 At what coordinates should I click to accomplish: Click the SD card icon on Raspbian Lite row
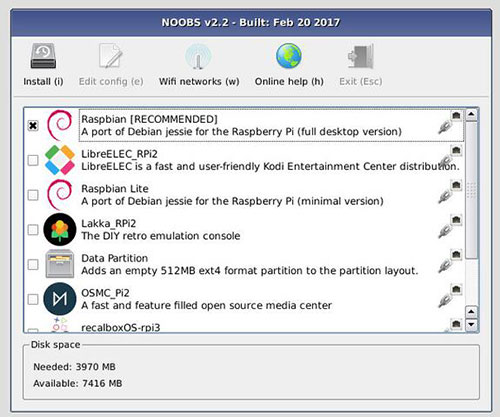(456, 185)
